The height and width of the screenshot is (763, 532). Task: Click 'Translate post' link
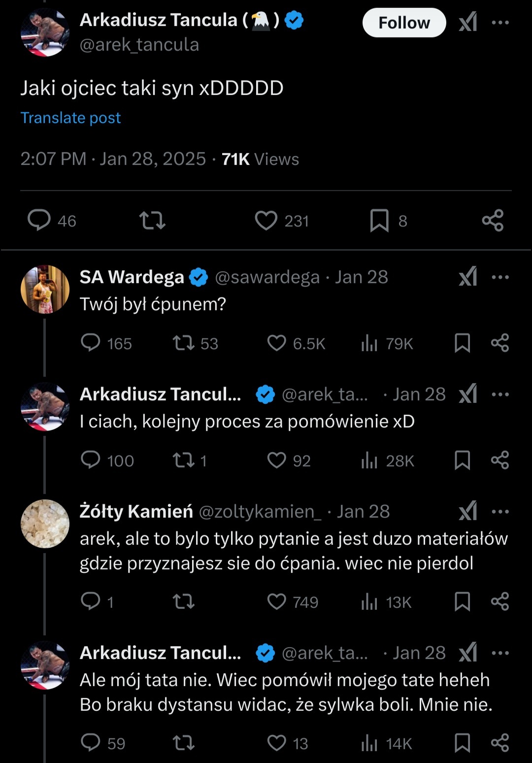(70, 118)
